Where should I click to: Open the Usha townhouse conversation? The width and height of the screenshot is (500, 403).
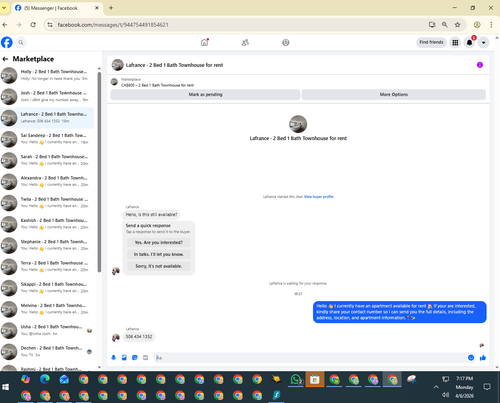click(47, 330)
